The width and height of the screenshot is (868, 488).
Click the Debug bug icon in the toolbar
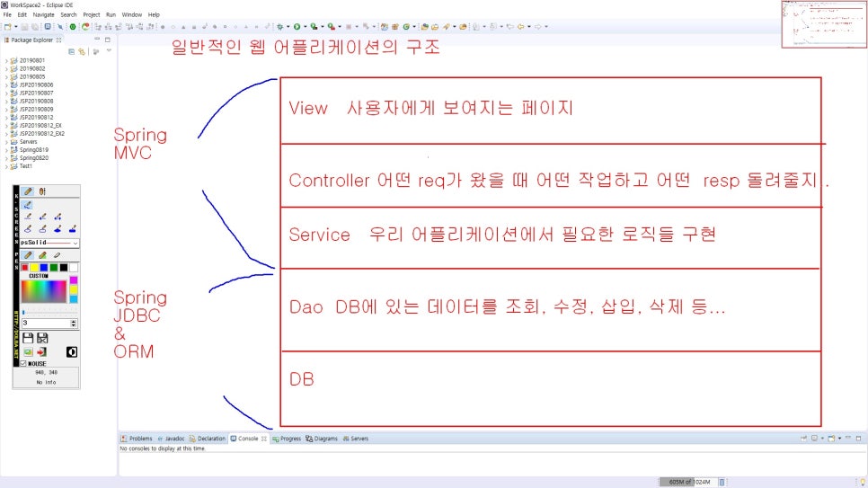(x=280, y=27)
